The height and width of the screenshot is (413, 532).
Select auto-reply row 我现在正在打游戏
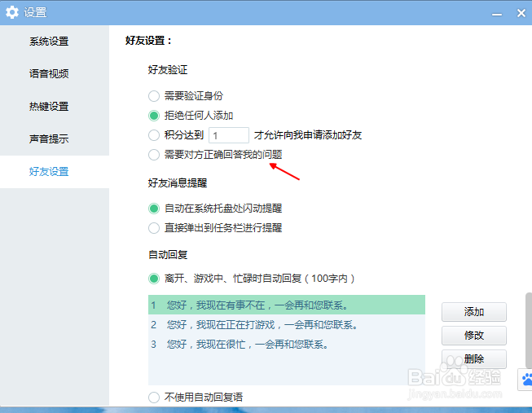coord(287,325)
